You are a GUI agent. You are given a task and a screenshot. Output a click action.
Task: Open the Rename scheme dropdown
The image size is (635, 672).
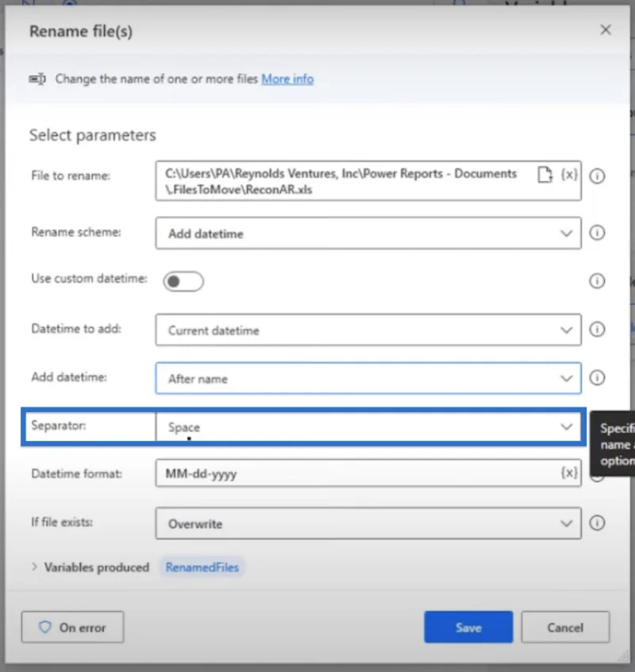(x=368, y=234)
